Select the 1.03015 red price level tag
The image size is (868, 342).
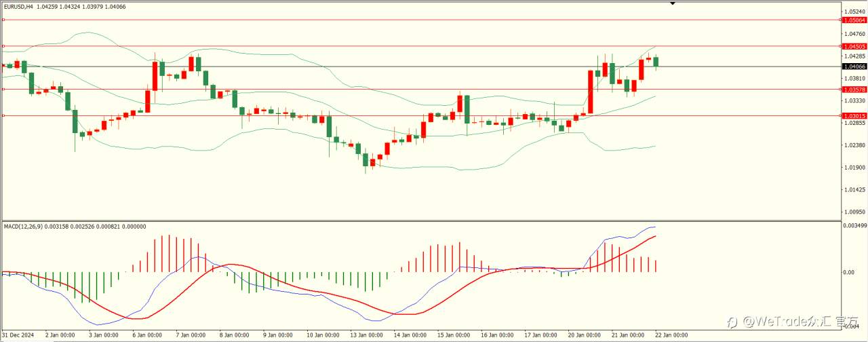[x=854, y=116]
